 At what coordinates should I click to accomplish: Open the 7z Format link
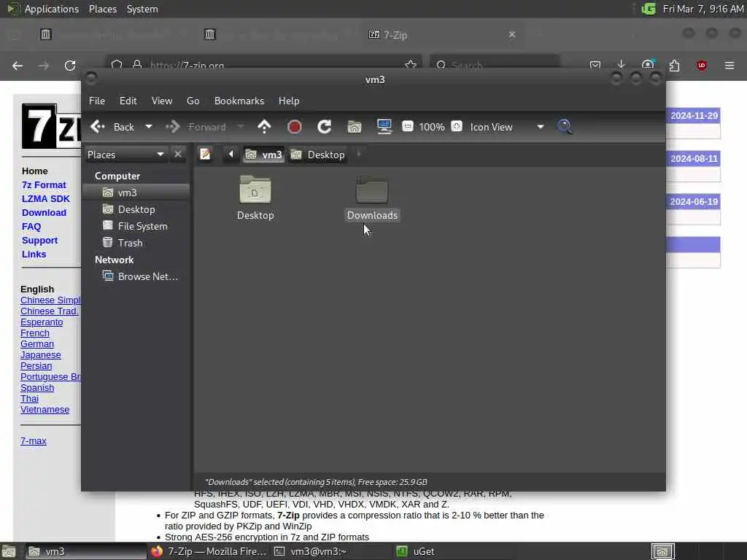pyautogui.click(x=44, y=184)
